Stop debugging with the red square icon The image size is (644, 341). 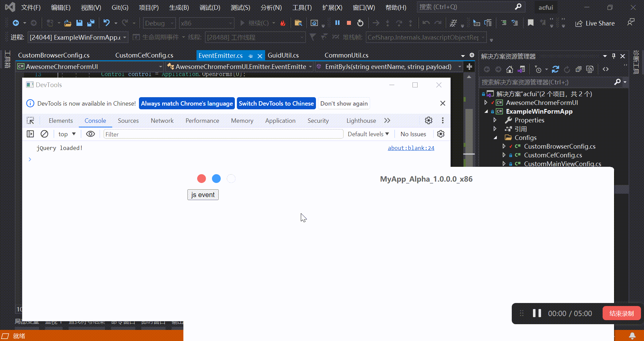[349, 23]
